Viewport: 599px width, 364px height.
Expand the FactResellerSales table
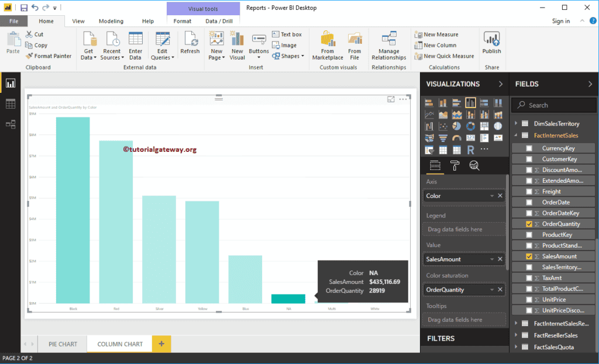pos(516,335)
